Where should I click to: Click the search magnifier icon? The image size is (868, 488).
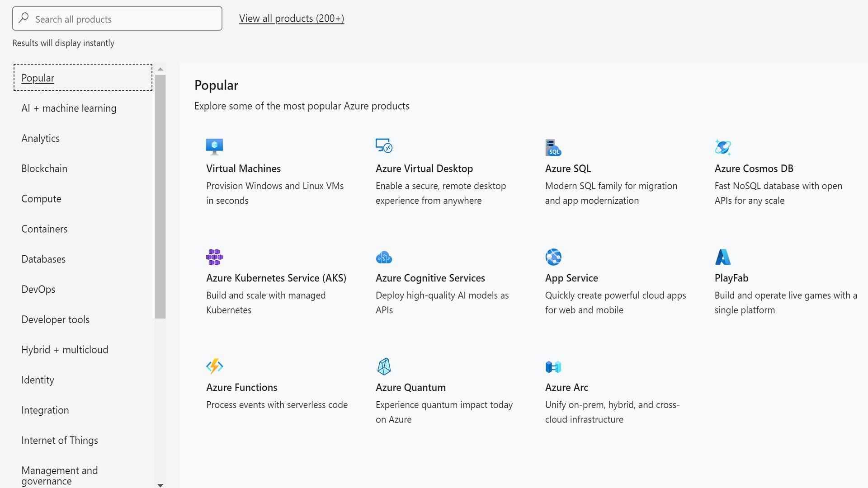coord(24,19)
